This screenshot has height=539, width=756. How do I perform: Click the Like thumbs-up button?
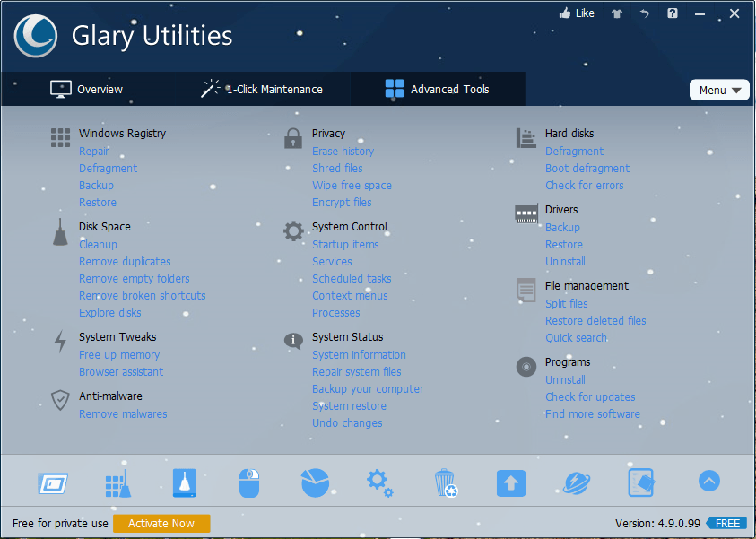click(577, 13)
